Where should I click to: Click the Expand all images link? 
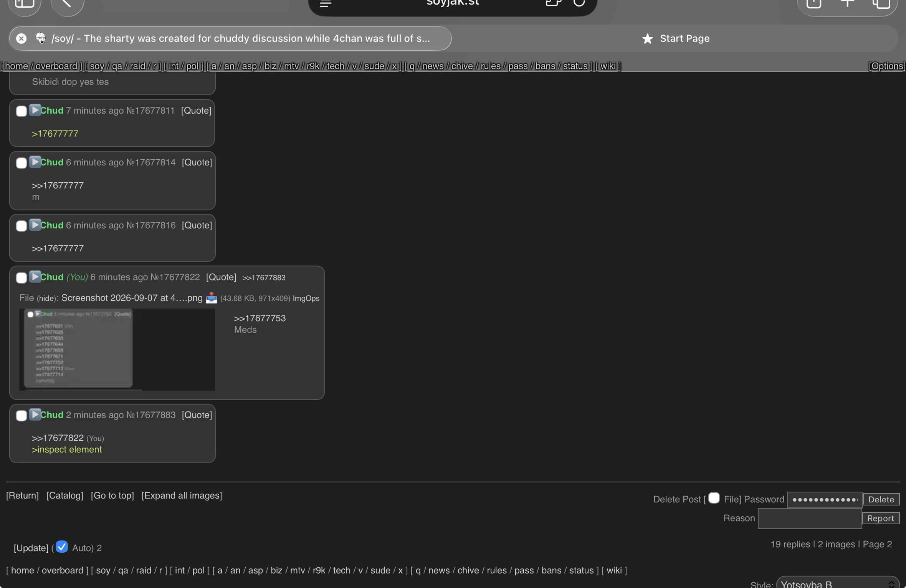(x=182, y=496)
